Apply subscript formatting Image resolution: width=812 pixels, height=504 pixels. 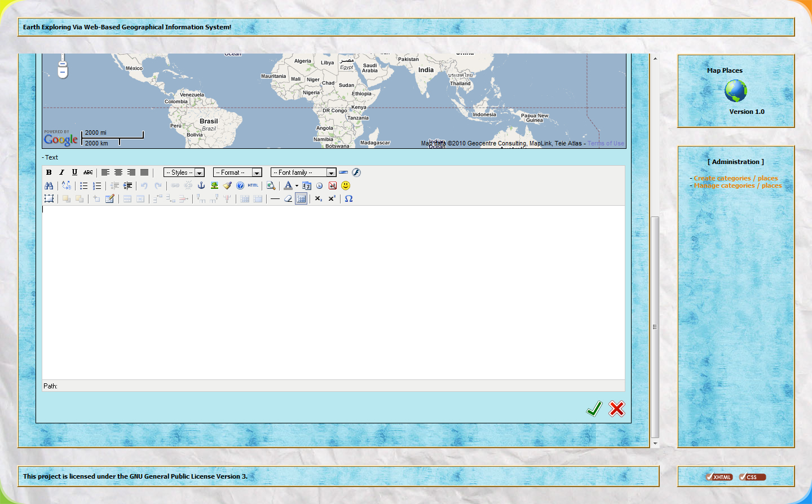[319, 198]
